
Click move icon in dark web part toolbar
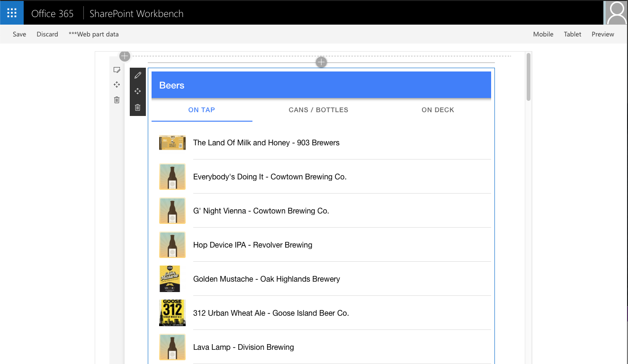[x=138, y=91]
